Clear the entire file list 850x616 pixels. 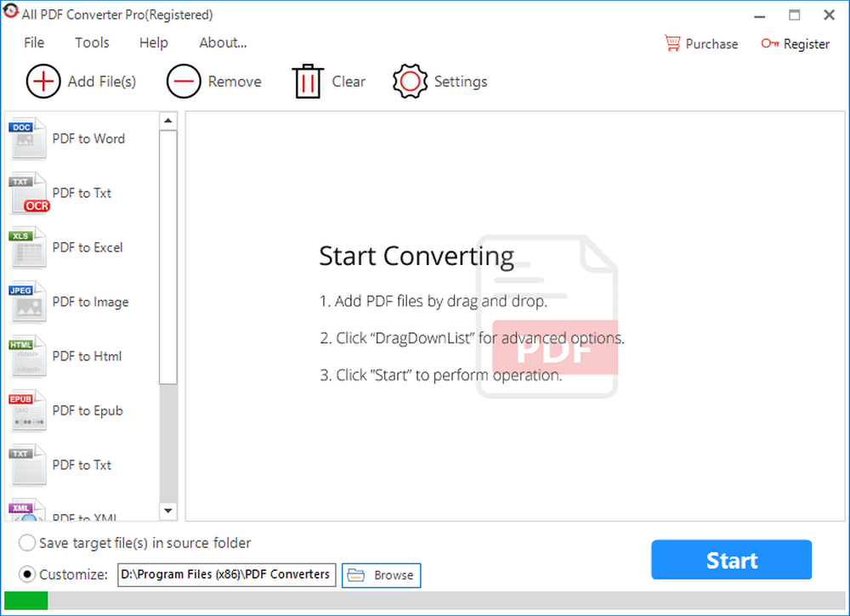click(x=328, y=81)
